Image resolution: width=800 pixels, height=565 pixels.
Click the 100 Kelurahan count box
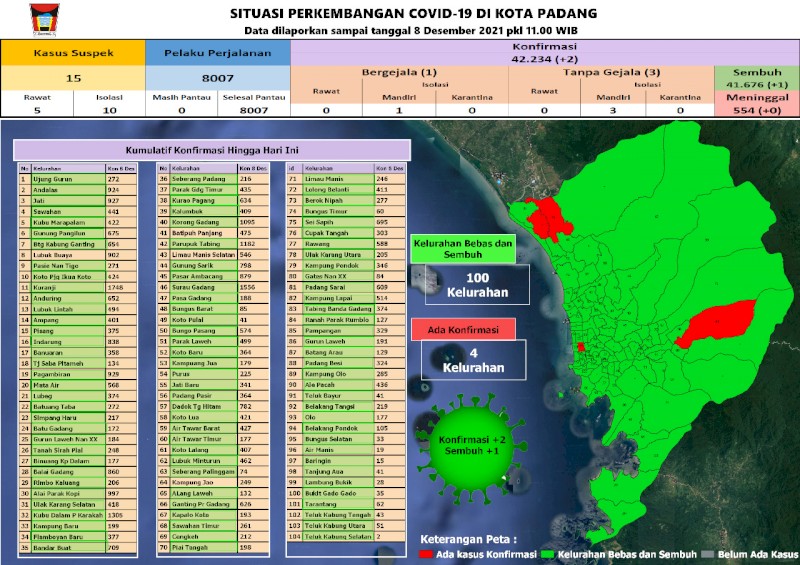(477, 285)
